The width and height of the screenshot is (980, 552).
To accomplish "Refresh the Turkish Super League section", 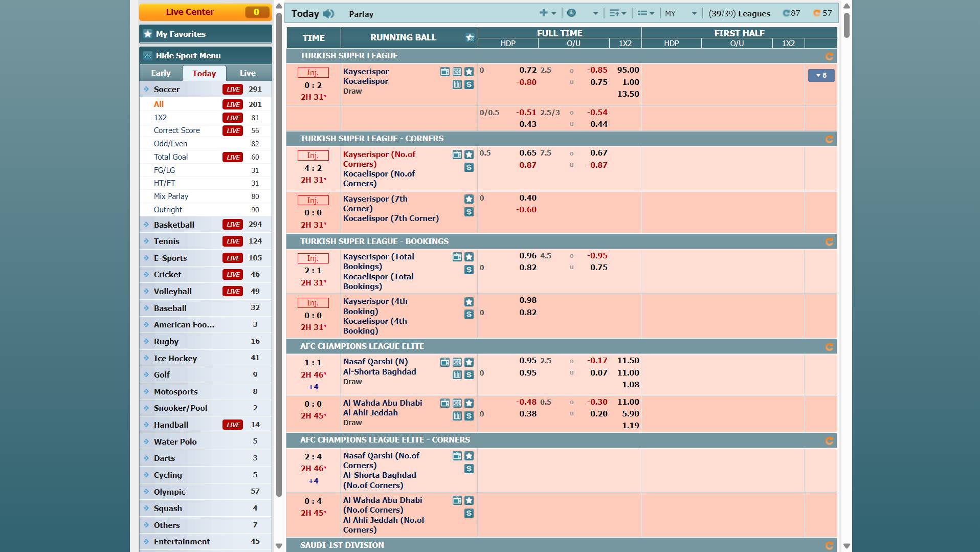I will pos(829,56).
